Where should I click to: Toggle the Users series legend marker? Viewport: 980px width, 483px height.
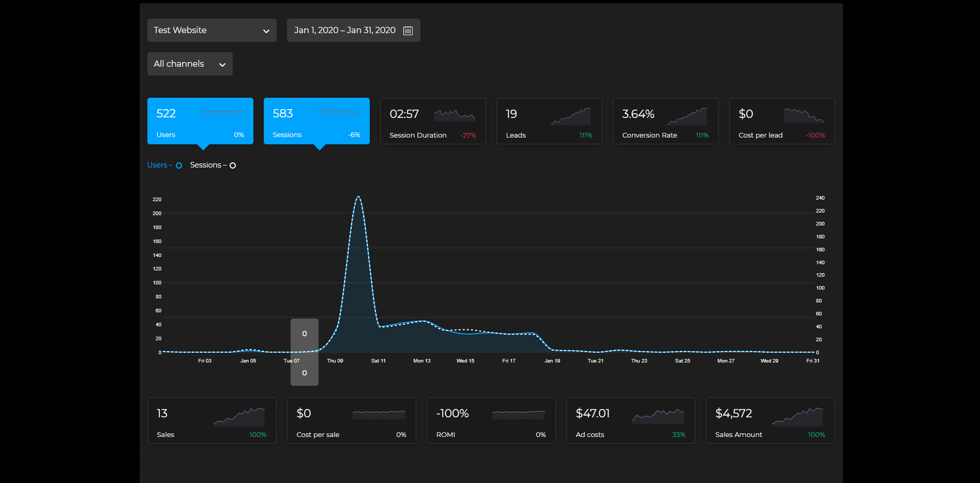179,165
